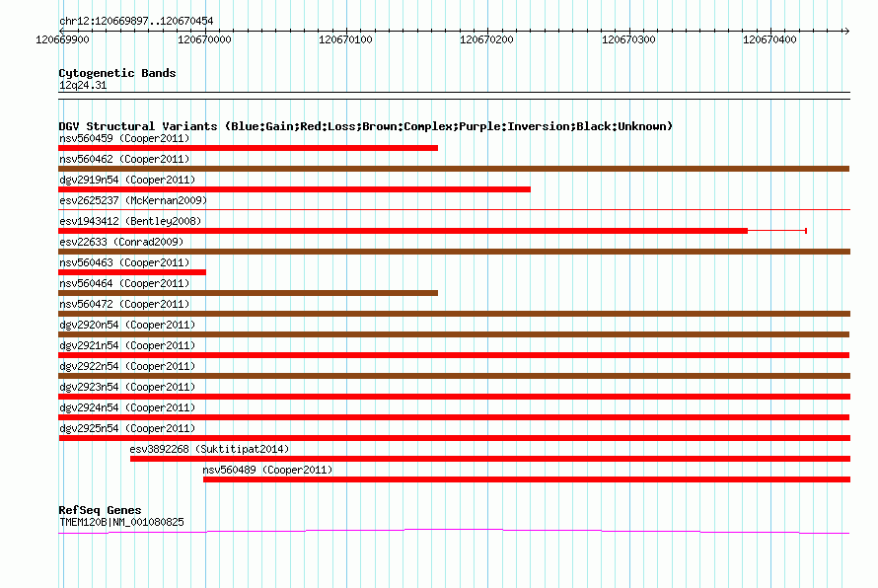Click the red bar of esv1943412

(402, 231)
